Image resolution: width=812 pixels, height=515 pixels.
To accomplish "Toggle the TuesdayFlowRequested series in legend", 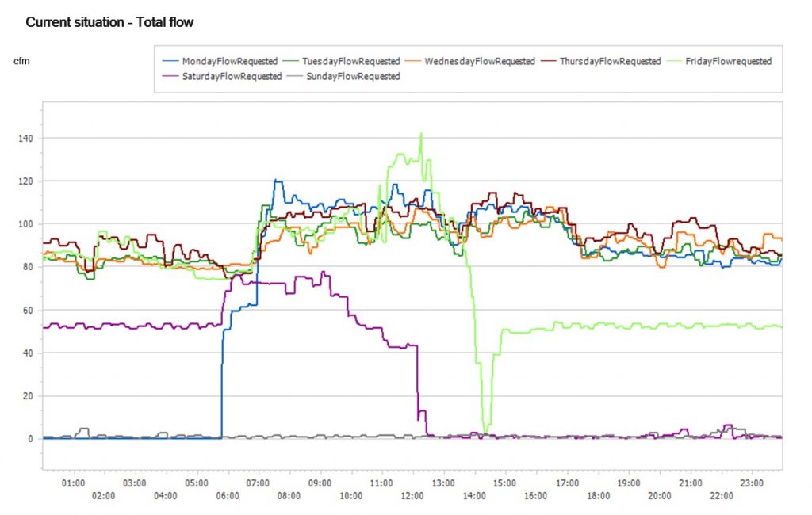I will pos(350,61).
